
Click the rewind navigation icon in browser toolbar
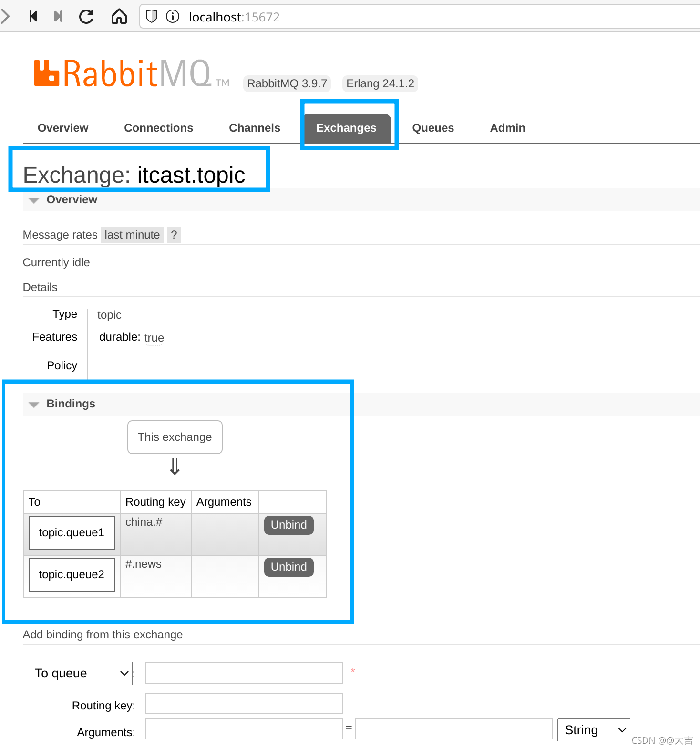click(x=33, y=17)
